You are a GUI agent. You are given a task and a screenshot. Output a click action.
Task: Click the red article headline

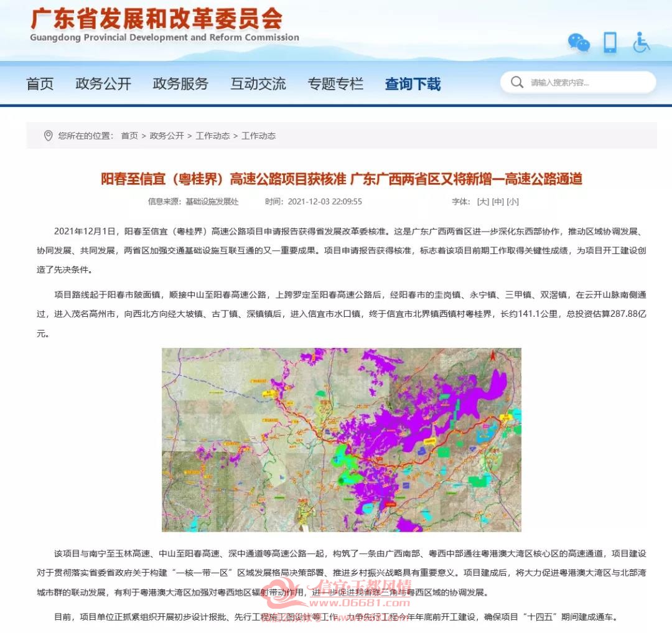(x=342, y=179)
